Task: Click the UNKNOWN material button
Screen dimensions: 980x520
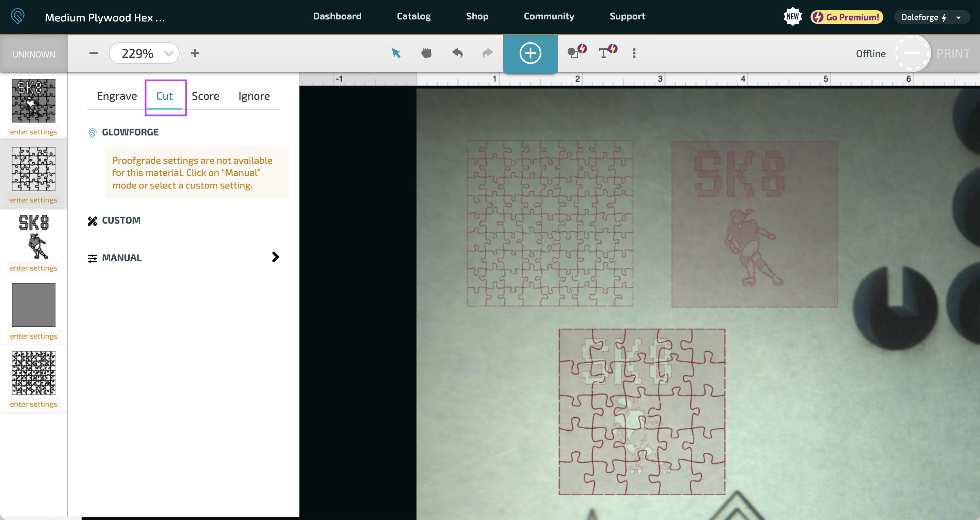Action: [x=34, y=54]
